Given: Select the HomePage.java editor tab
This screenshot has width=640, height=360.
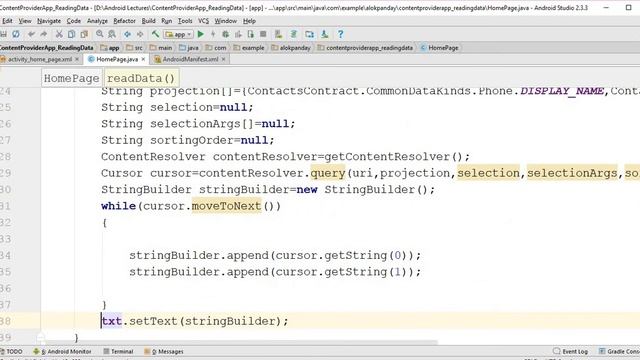Looking at the screenshot, I should coord(117,59).
